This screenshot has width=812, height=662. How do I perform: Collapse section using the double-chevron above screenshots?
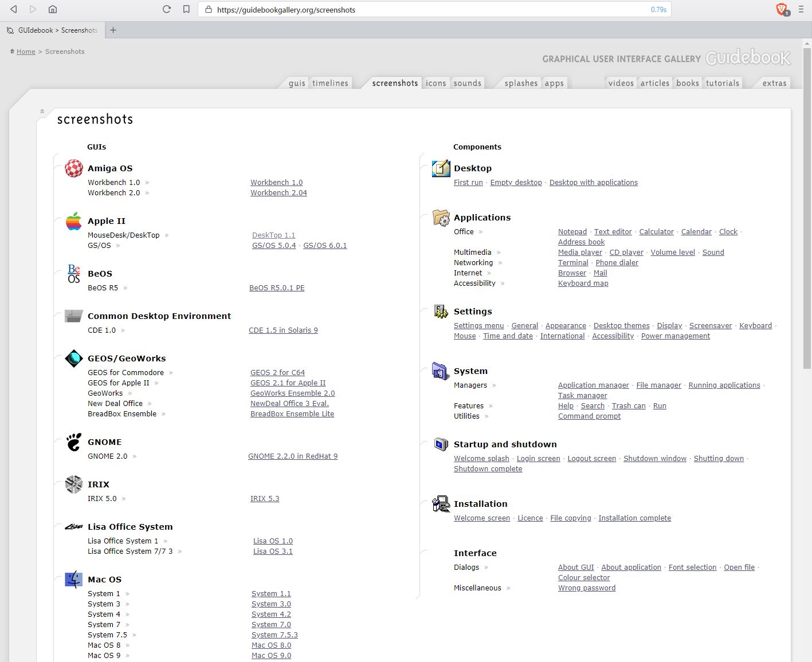click(42, 111)
